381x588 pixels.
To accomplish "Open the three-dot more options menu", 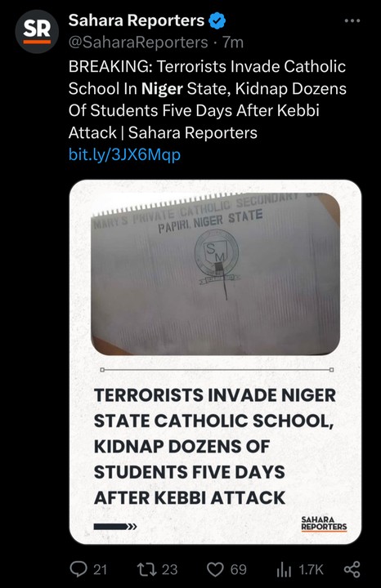I will tap(352, 21).
